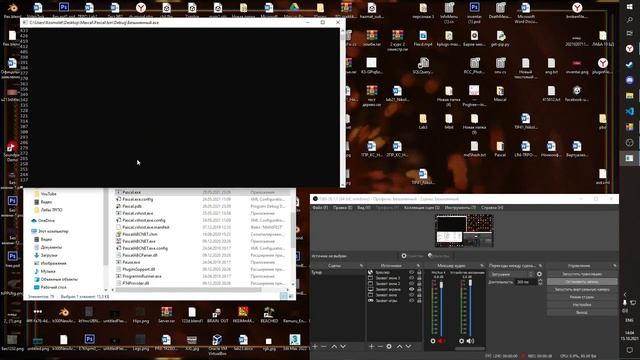
Task: Click Остановить запись button in OBS
Action: click(582, 282)
